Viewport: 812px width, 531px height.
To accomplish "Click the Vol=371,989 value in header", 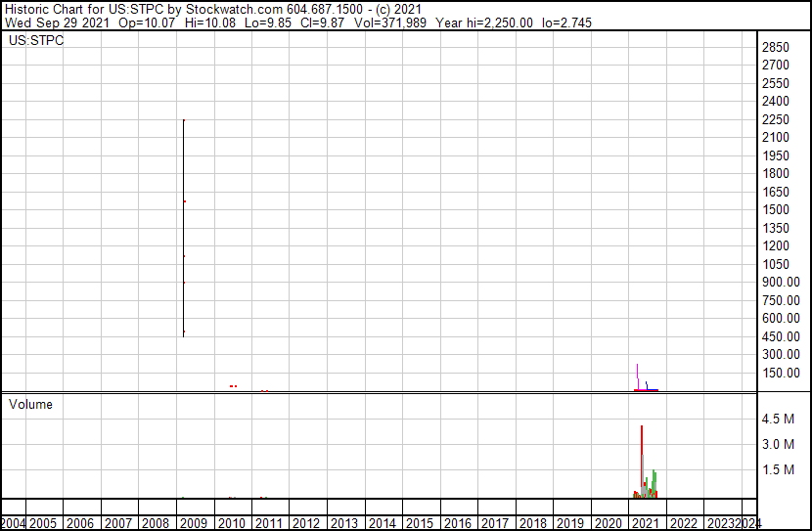I will [331, 22].
